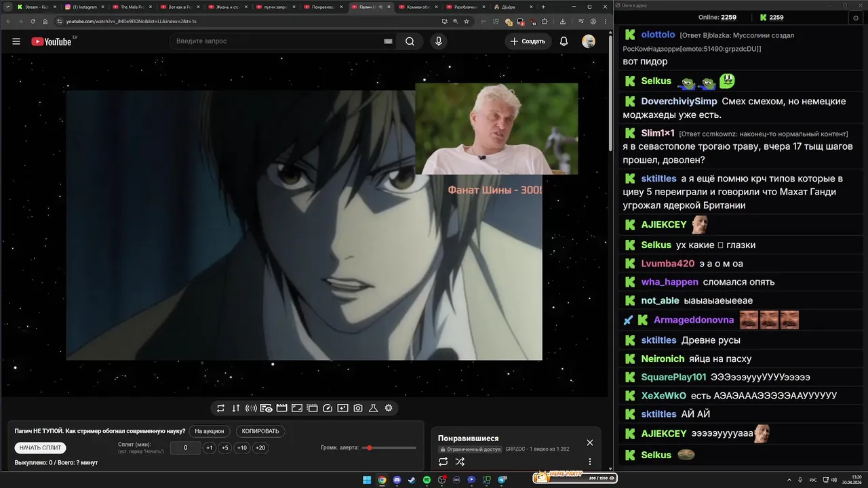Click the theater-mode rectangle icon in toolbar
Screen dimensions: 868x488
297,408
